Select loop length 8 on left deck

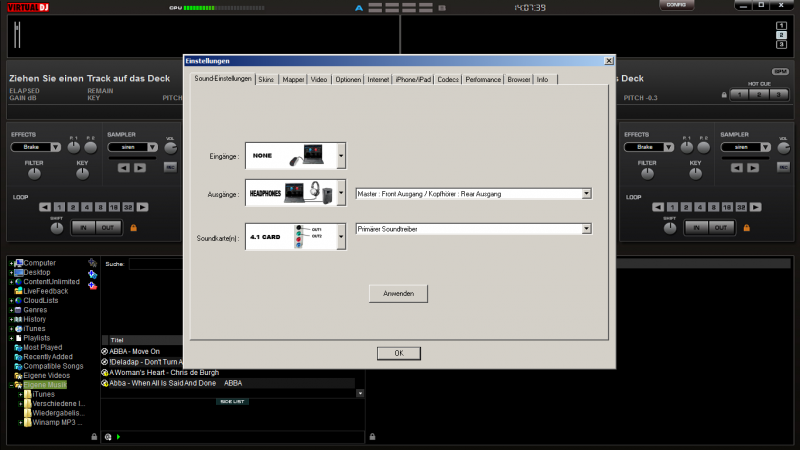tap(101, 207)
